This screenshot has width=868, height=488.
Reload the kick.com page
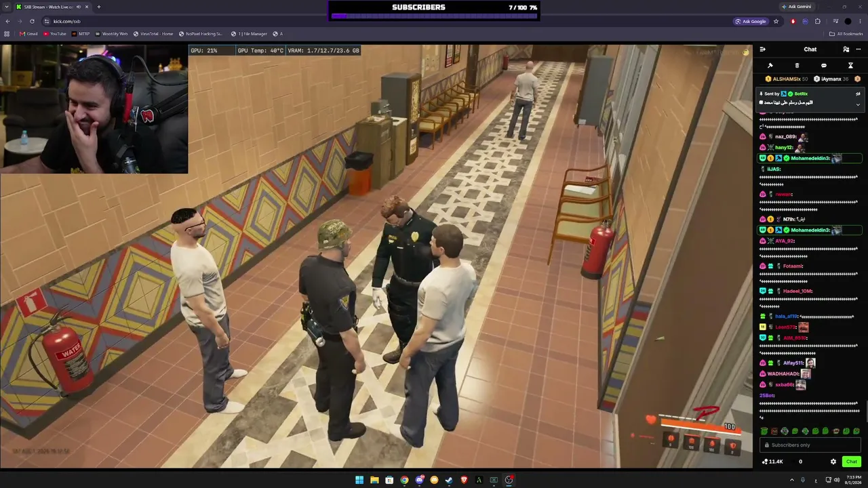click(32, 21)
